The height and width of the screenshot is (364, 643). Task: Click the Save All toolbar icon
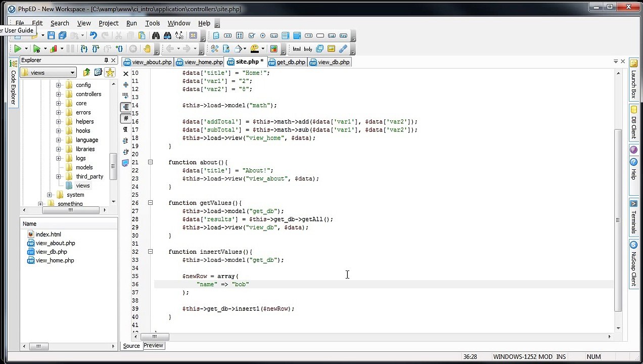[x=63, y=35]
